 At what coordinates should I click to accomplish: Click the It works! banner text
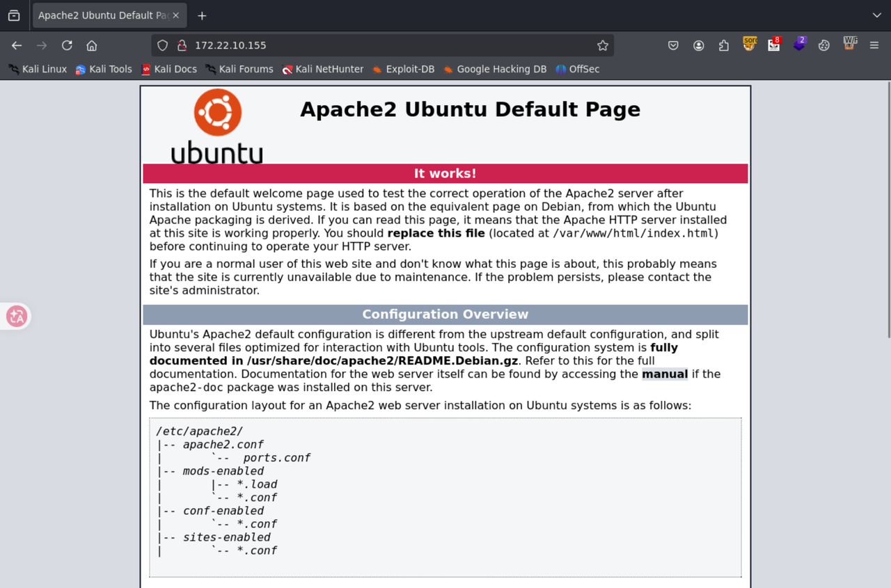tap(445, 174)
